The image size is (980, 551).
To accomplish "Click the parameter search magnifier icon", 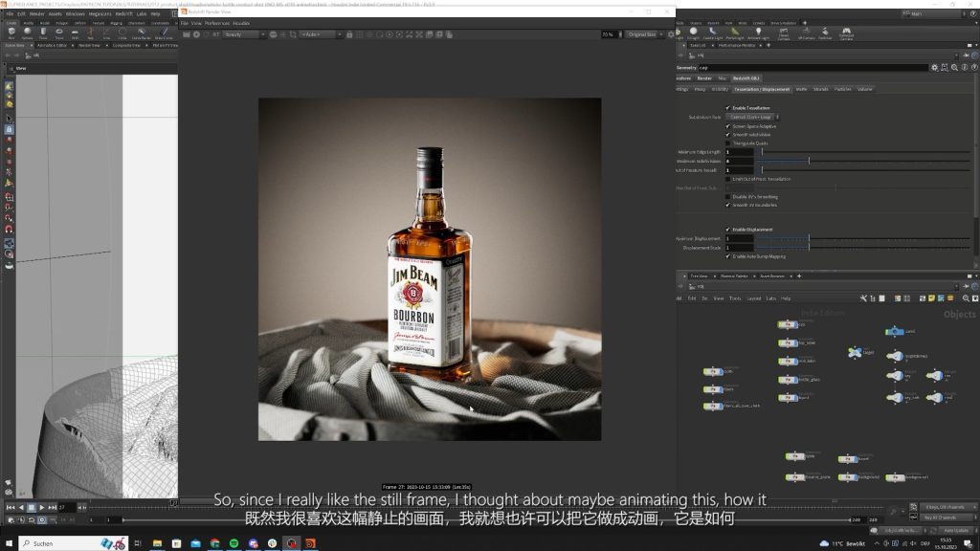I will [954, 68].
